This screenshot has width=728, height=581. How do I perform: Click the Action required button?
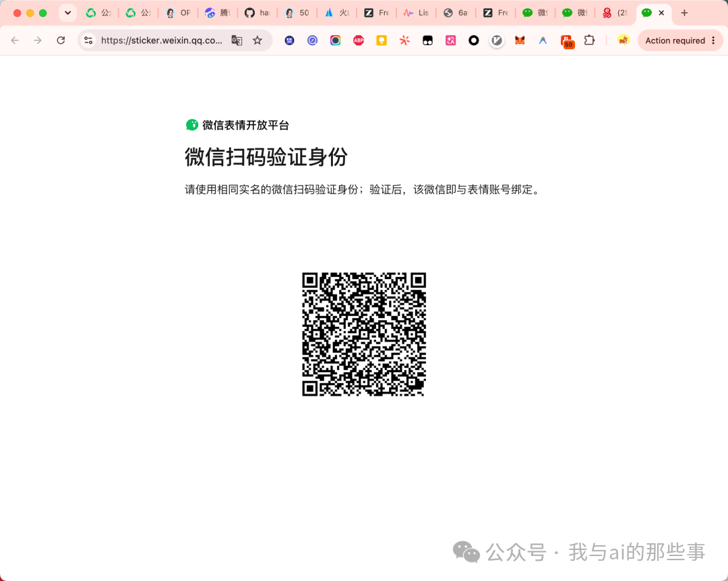point(675,40)
